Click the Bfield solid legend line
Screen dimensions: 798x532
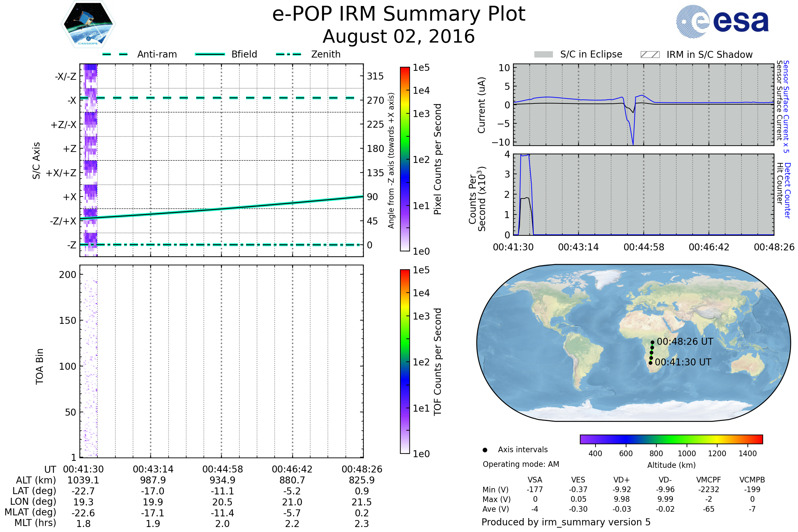(210, 54)
